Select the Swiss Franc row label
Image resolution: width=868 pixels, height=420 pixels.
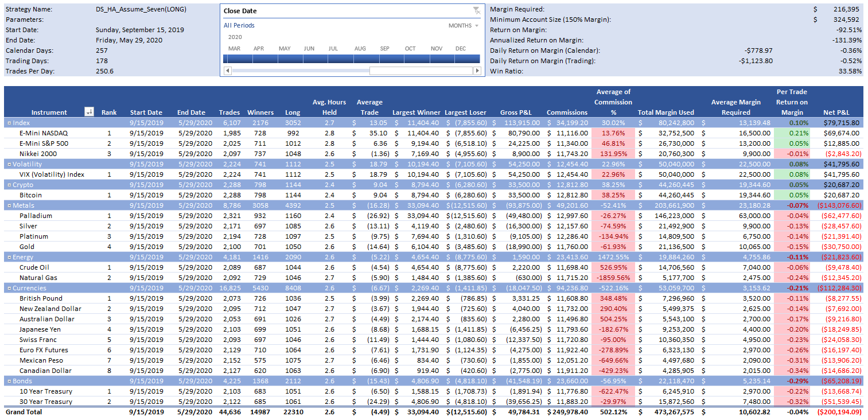tap(38, 340)
